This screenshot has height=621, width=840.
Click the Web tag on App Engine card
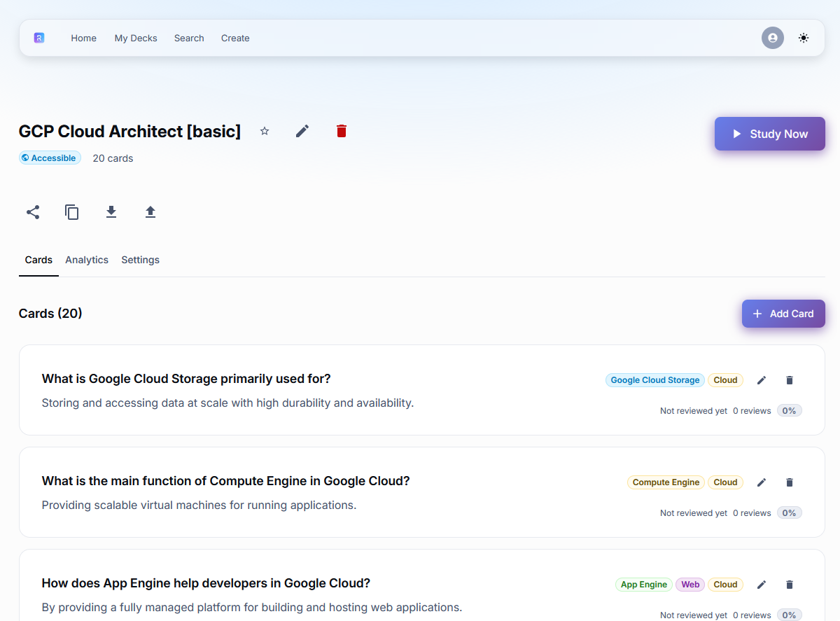click(x=690, y=585)
